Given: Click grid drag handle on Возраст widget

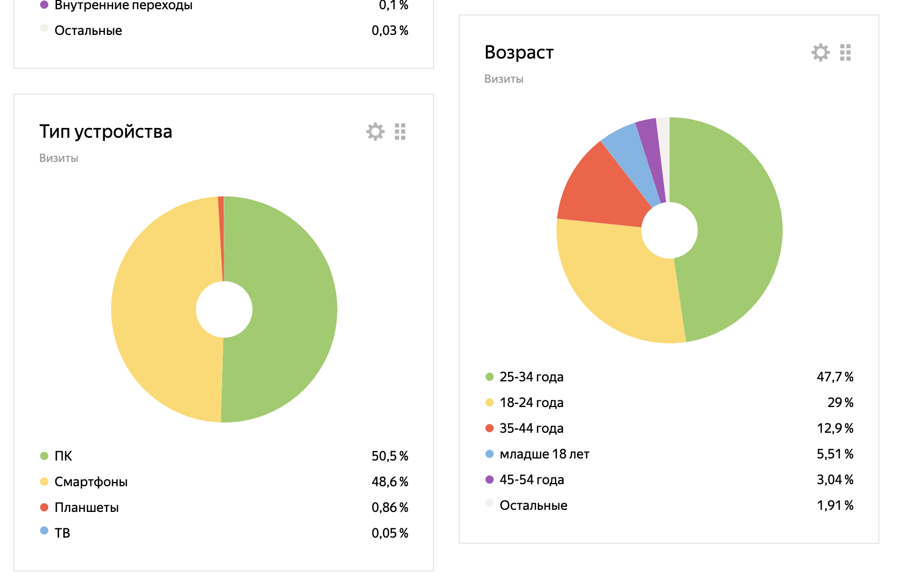Looking at the screenshot, I should click(x=845, y=52).
